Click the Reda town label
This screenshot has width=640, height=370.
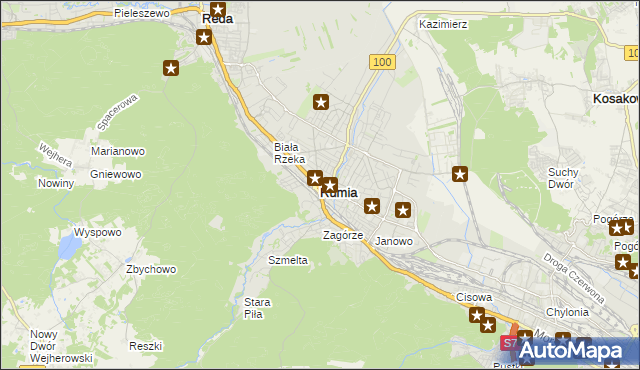(x=218, y=19)
